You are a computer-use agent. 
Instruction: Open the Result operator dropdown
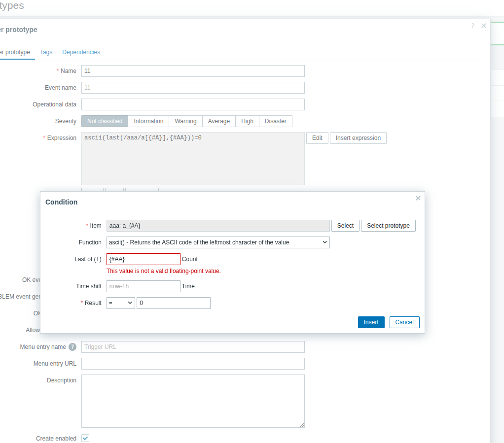pos(120,303)
